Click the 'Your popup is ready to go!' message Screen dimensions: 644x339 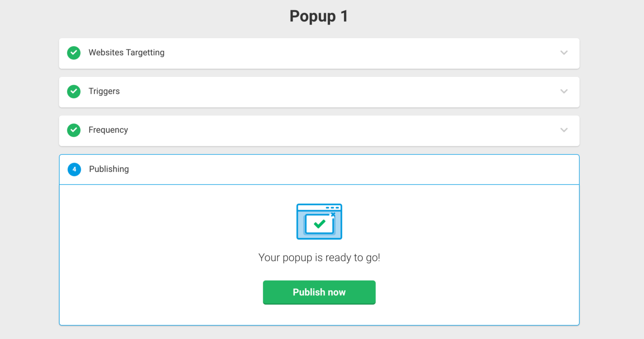(319, 257)
